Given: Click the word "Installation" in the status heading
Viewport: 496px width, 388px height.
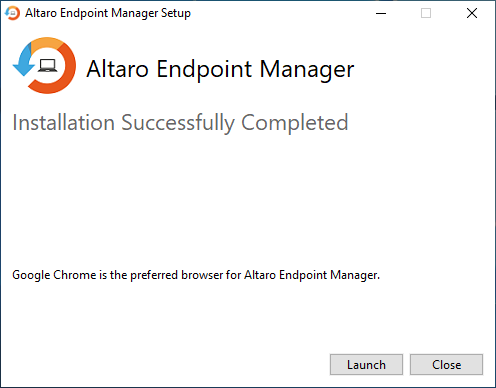Looking at the screenshot, I should (x=64, y=122).
